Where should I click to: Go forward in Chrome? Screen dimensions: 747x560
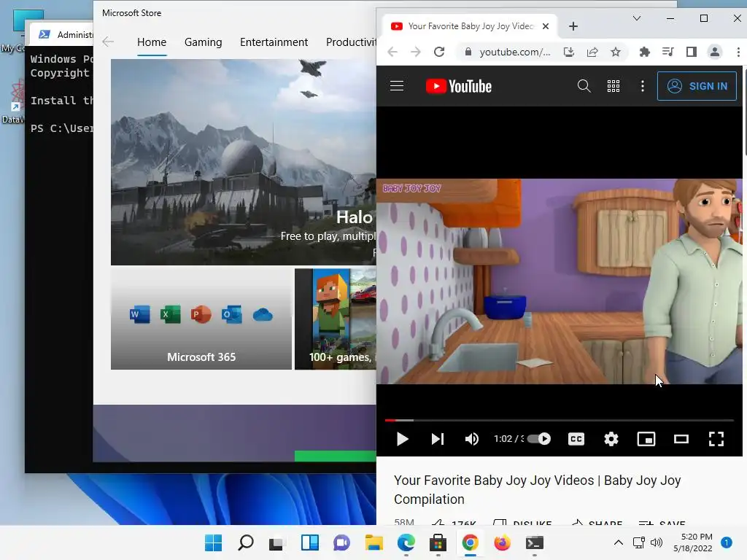[x=415, y=52]
